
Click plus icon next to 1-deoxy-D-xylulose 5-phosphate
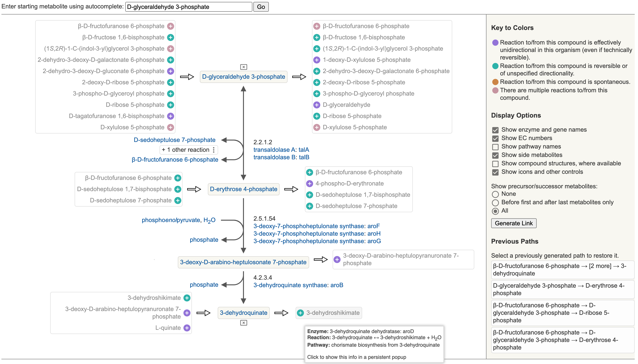click(x=317, y=60)
